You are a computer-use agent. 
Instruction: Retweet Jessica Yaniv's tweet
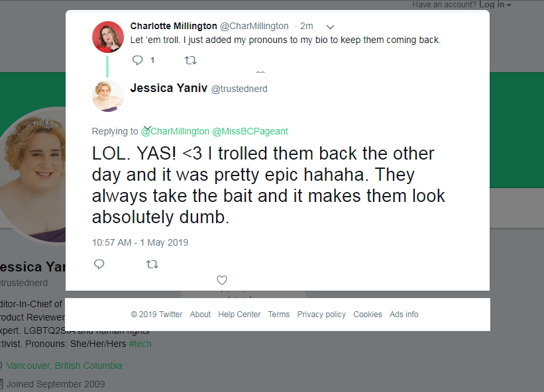click(x=152, y=265)
